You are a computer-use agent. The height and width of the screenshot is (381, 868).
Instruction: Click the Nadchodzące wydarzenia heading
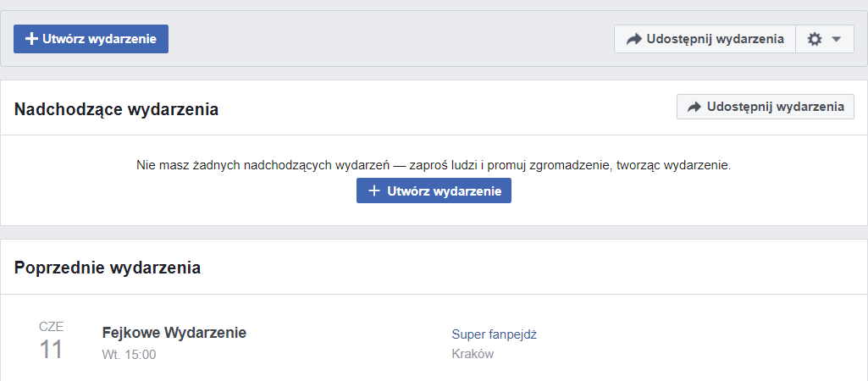click(x=116, y=110)
